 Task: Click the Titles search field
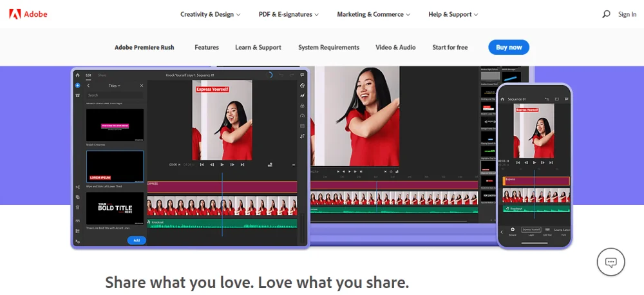[115, 95]
